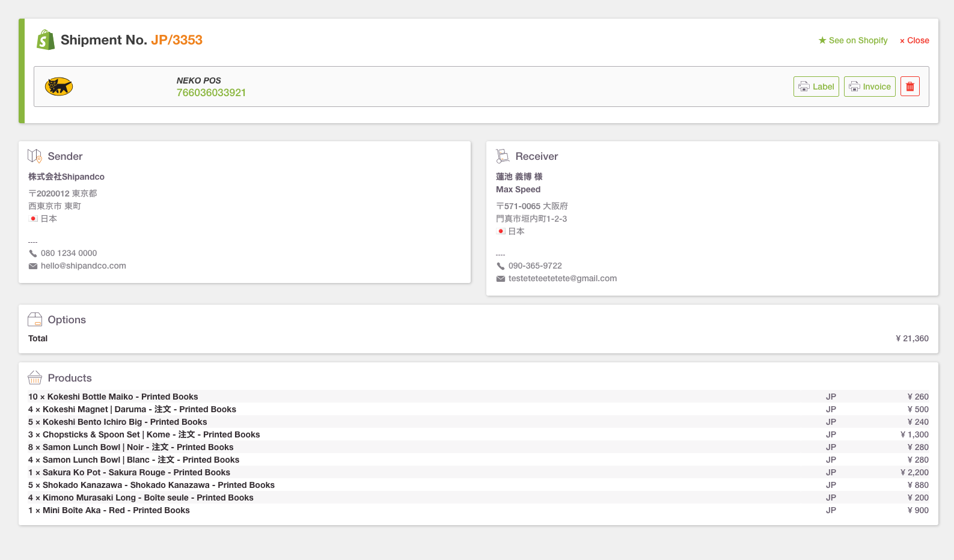Open See on Shopify link

[x=853, y=40]
